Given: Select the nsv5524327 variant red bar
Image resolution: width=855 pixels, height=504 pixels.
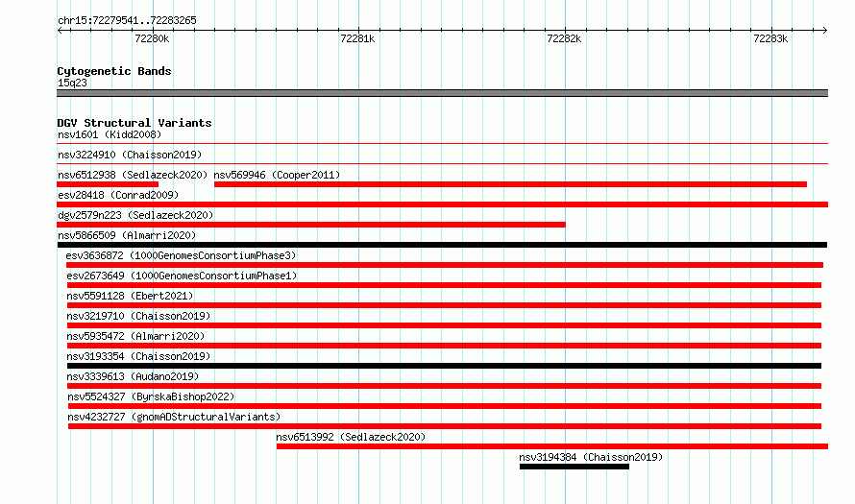Looking at the screenshot, I should point(445,406).
